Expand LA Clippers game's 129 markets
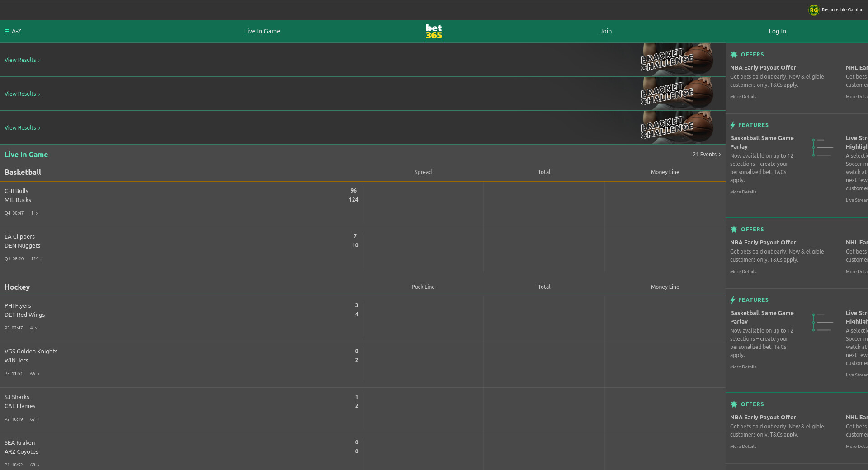This screenshot has height=470, width=868. point(37,259)
